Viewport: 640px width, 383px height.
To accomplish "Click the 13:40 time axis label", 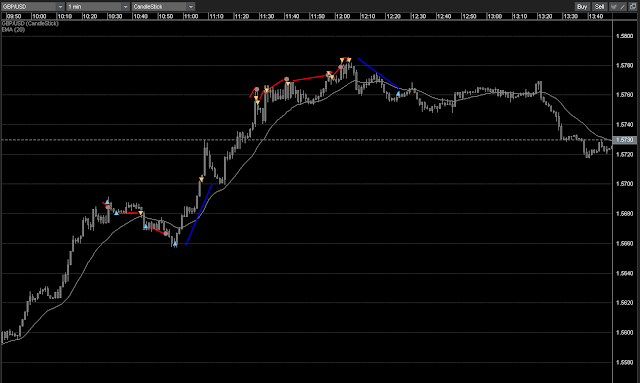I will coord(596,16).
